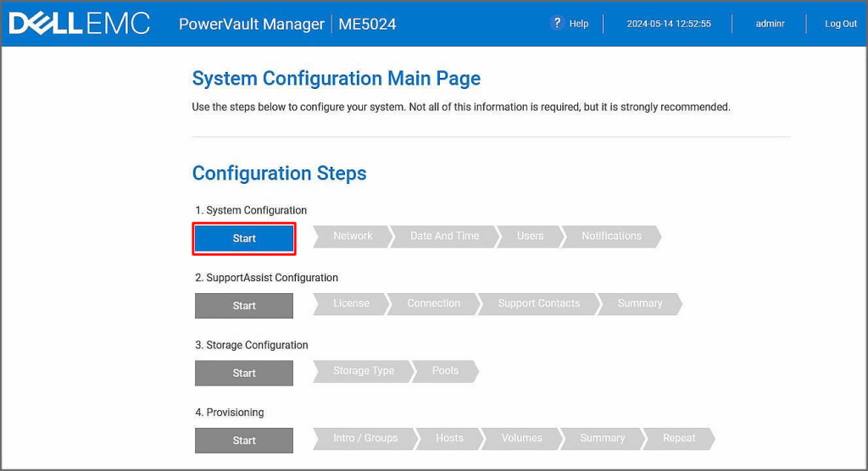This screenshot has height=471, width=868.
Task: Select the Volumes provisioning step
Action: 521,438
